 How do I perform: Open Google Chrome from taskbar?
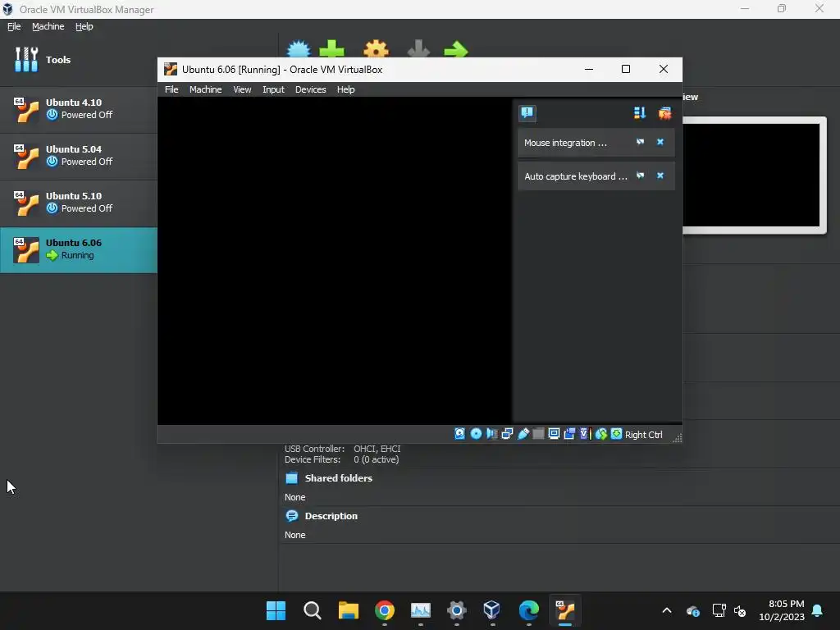(385, 610)
